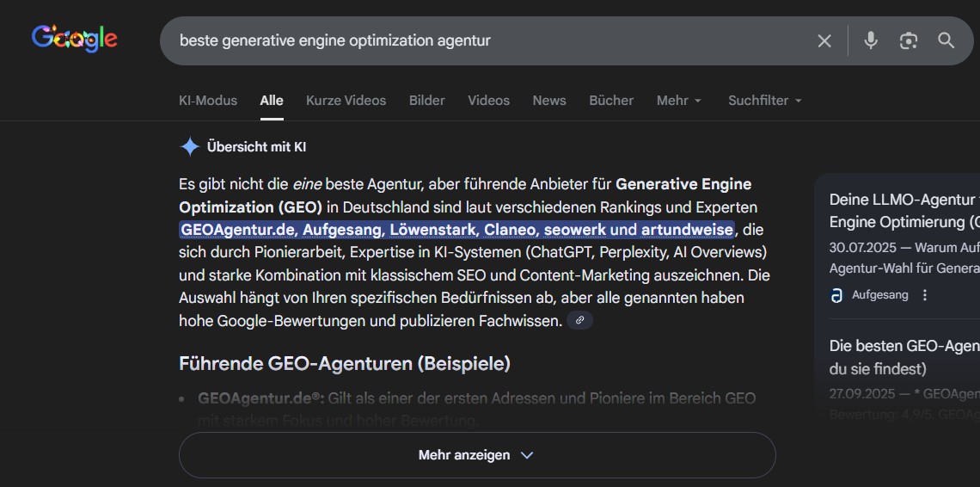Screen dimensions: 980x487
Task: Start voice search with microphone icon
Action: tap(871, 40)
